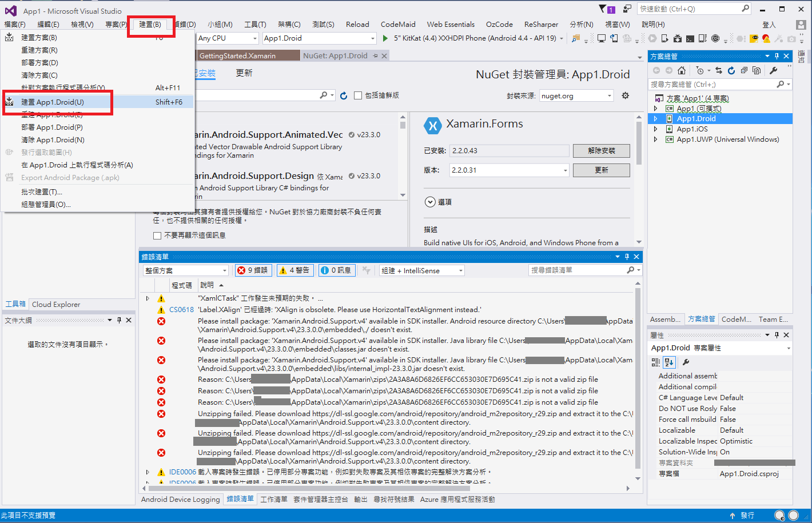This screenshot has height=523, width=812.
Task: Click the phone with play arrow icon
Action: (665, 38)
